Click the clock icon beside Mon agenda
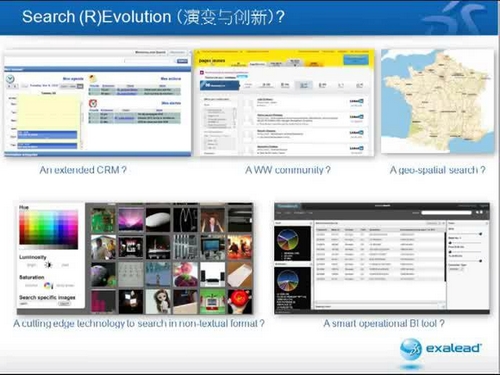 (x=10, y=79)
